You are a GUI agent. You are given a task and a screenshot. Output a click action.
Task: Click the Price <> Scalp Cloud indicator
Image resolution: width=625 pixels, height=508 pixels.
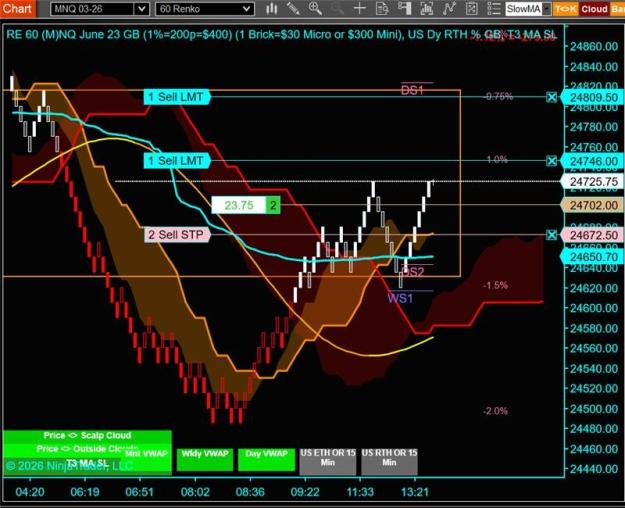click(87, 435)
